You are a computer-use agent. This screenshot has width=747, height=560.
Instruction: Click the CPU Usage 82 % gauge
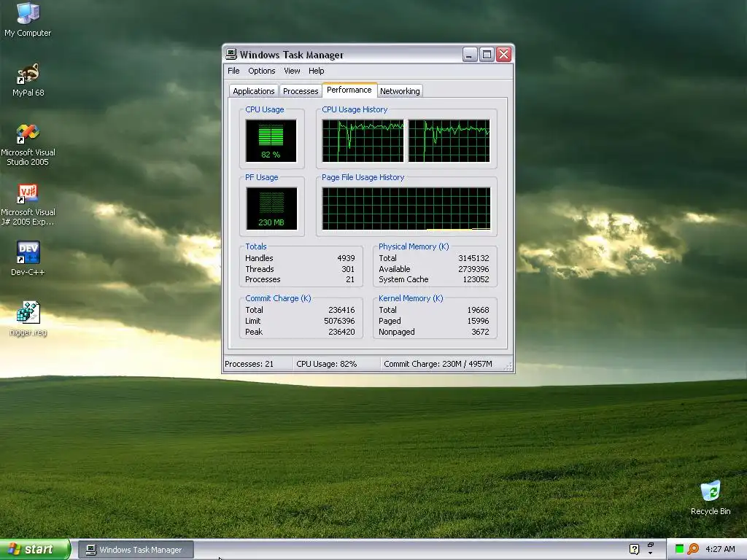(271, 141)
